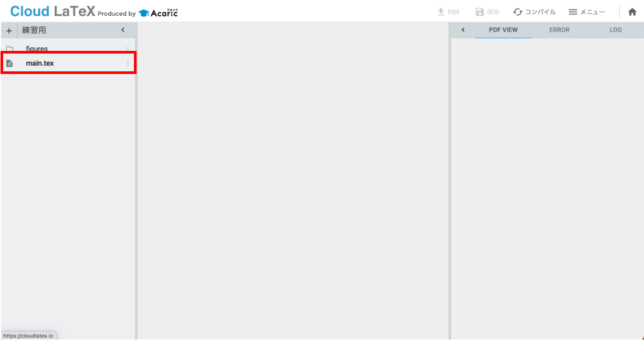This screenshot has width=644, height=340.
Task: Collapse the file list sidebar
Action: (123, 30)
